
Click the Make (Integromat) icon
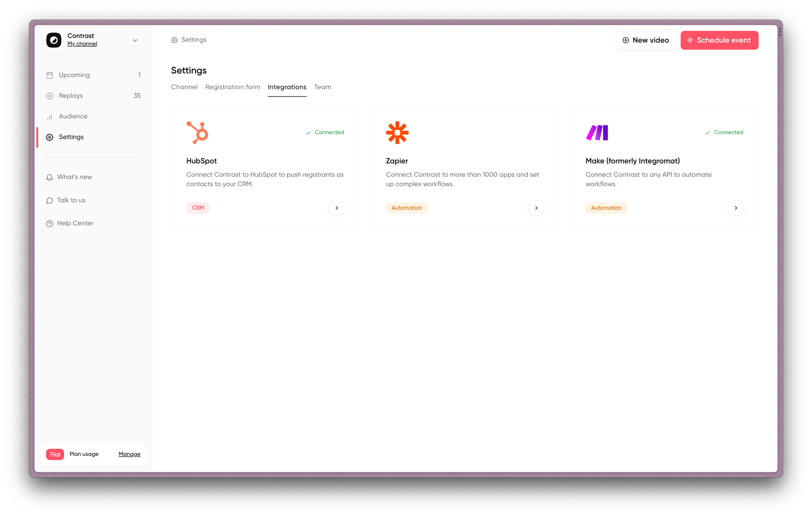597,132
